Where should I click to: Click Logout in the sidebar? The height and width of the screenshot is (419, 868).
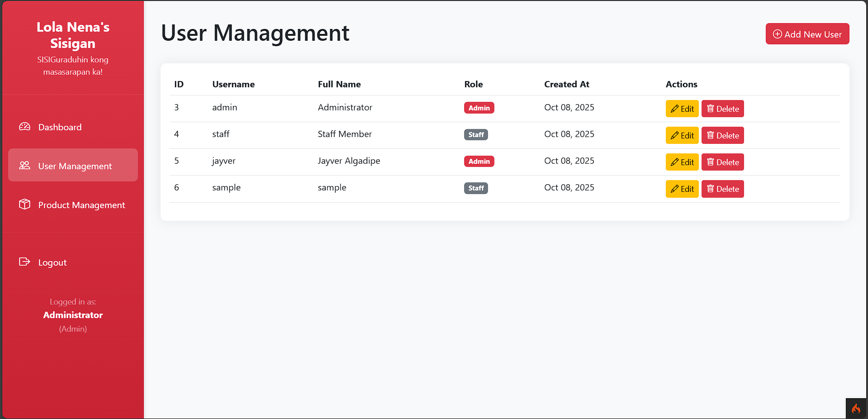(52, 262)
